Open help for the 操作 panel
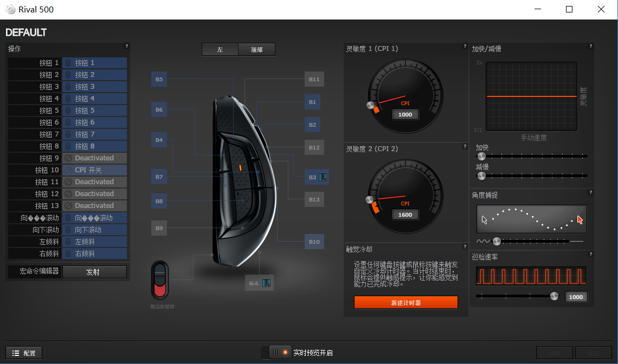 (126, 46)
